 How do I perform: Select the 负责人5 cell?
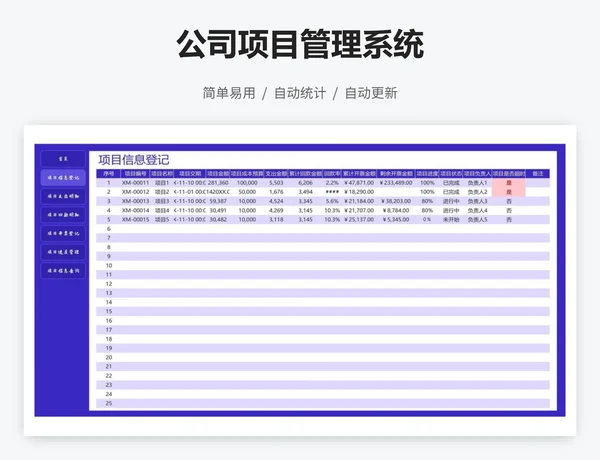point(477,220)
